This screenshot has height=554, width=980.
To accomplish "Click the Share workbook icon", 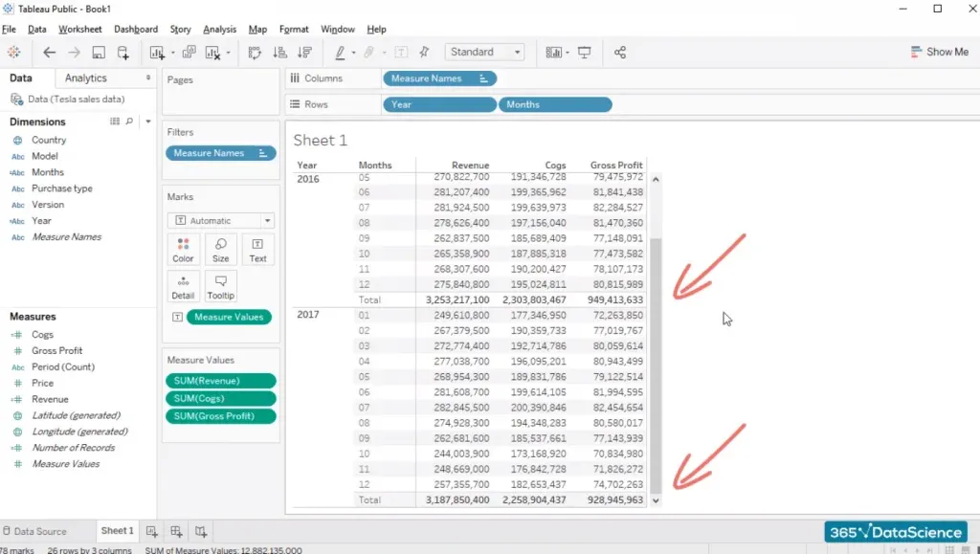I will click(x=620, y=53).
